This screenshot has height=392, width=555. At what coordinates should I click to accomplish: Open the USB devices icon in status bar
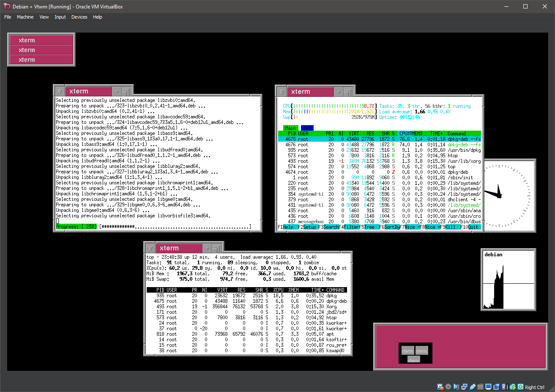click(473, 387)
